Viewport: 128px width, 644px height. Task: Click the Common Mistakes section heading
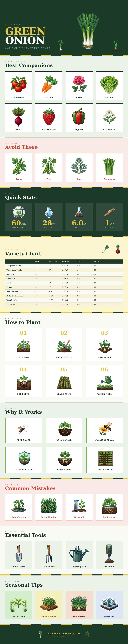[30, 488]
